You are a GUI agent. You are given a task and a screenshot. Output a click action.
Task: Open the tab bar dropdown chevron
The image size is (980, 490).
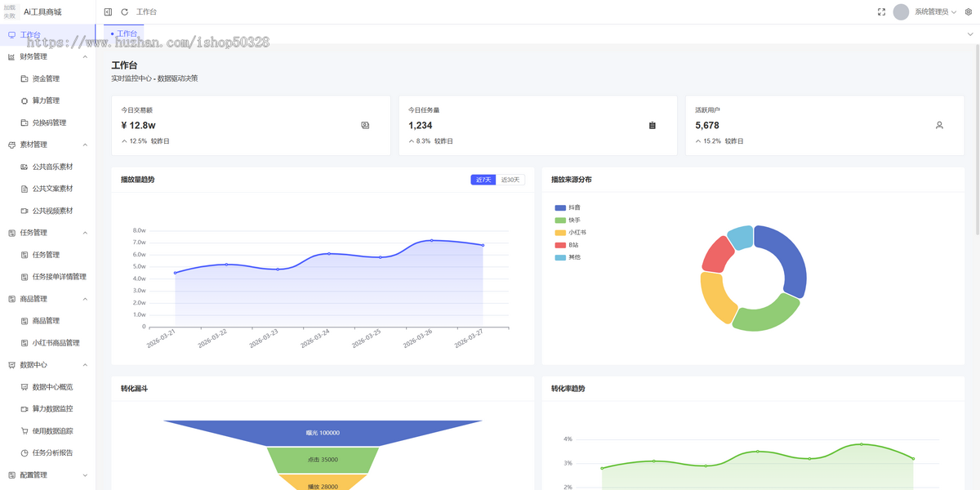pos(970,34)
